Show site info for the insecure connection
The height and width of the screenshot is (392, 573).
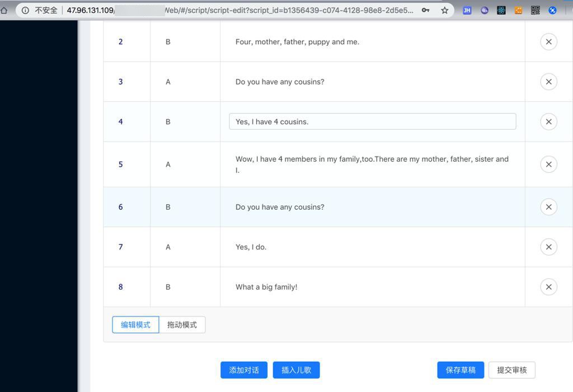click(25, 10)
